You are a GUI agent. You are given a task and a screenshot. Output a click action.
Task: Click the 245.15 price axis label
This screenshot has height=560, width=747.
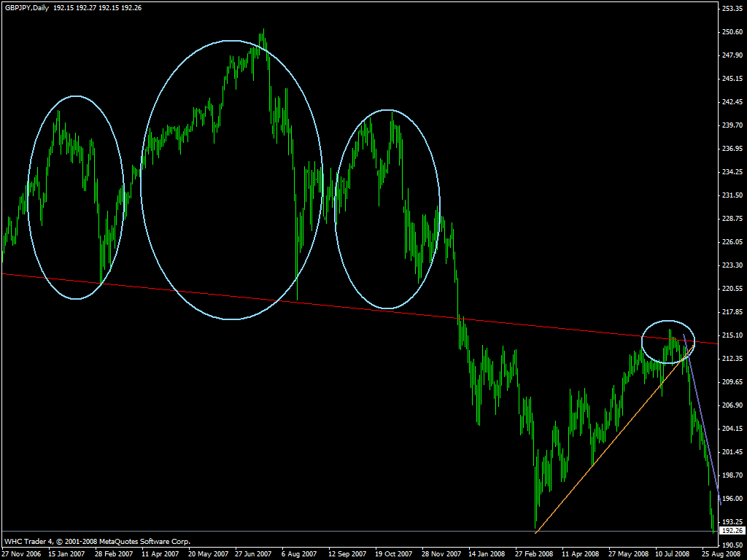click(x=732, y=79)
